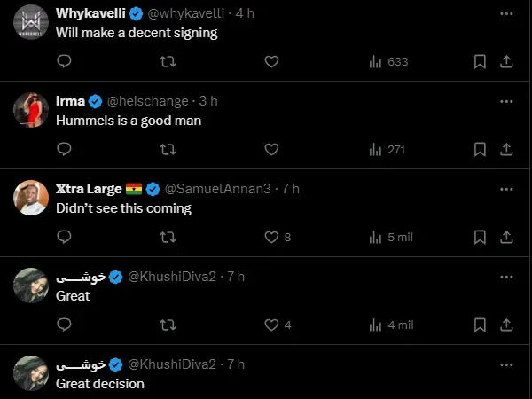
Task: Bookmark Whykavelli's 'decent signing' tweet
Action: click(480, 62)
